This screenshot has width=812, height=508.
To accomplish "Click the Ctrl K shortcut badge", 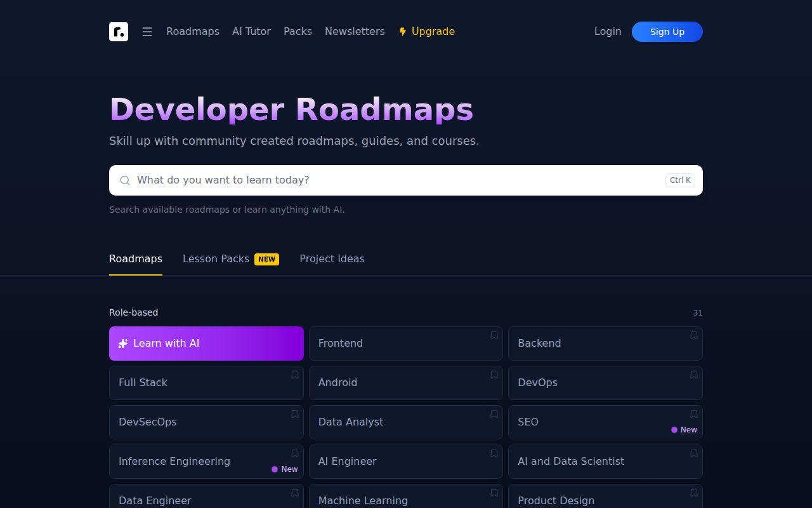I will (680, 180).
